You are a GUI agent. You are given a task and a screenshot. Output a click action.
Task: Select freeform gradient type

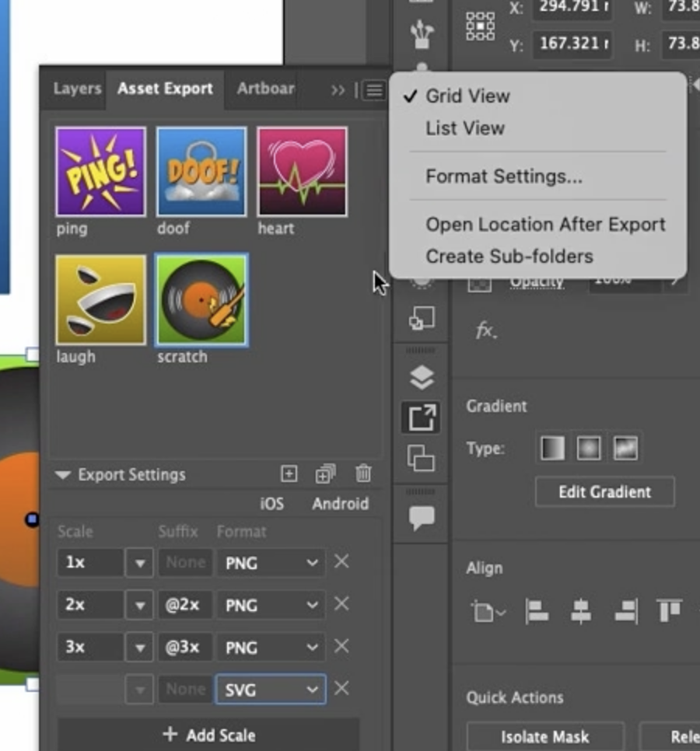tap(625, 449)
